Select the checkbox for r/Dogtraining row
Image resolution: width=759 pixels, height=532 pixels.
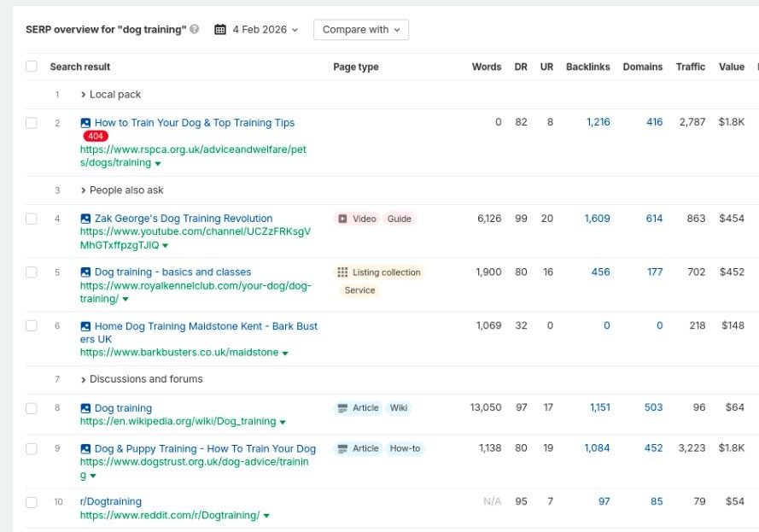[x=32, y=502]
